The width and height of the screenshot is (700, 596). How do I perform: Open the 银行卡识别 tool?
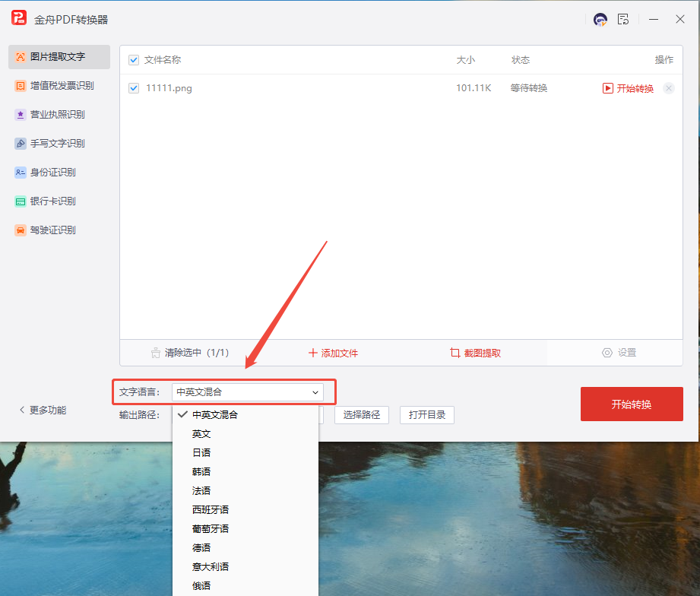(21, 201)
